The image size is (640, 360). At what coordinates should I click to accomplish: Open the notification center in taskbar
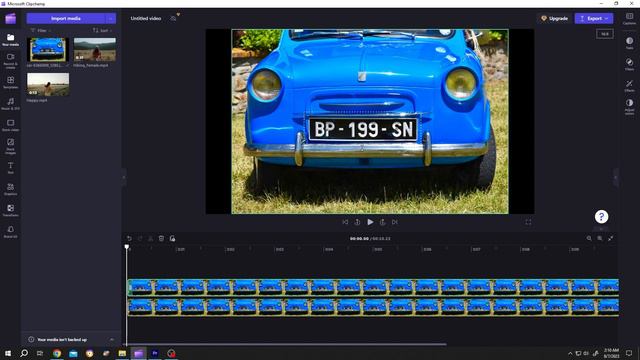point(629,353)
